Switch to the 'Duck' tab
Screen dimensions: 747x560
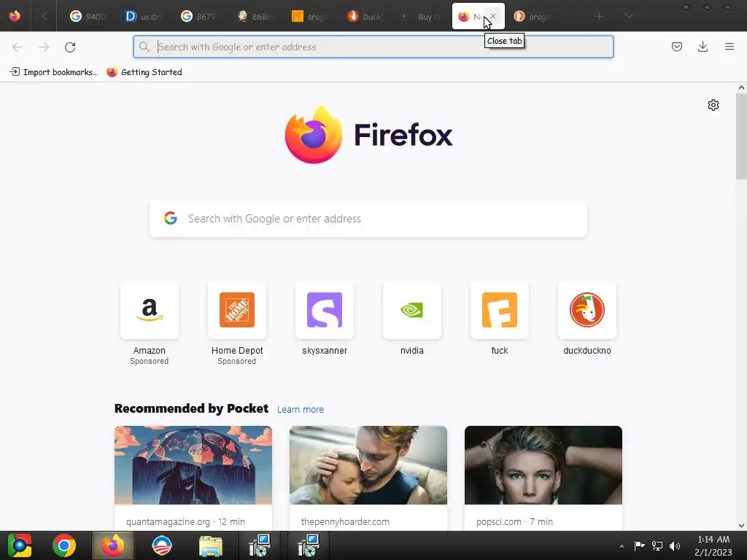(x=365, y=16)
